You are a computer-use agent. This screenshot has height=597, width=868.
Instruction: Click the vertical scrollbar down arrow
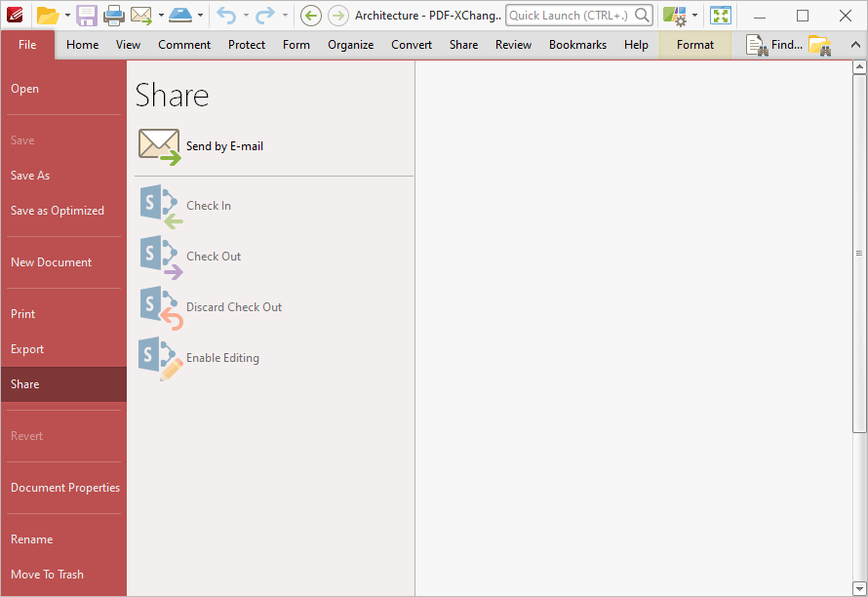pos(859,586)
